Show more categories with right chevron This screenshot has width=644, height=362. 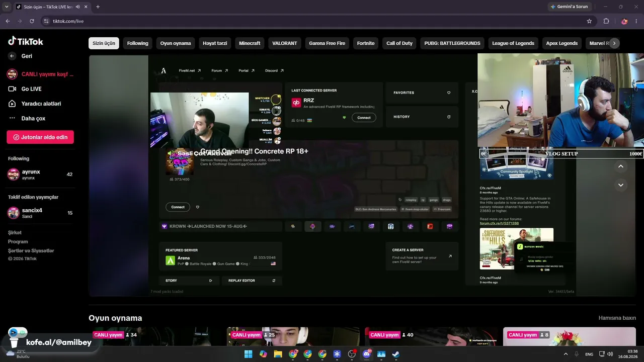[x=614, y=43]
